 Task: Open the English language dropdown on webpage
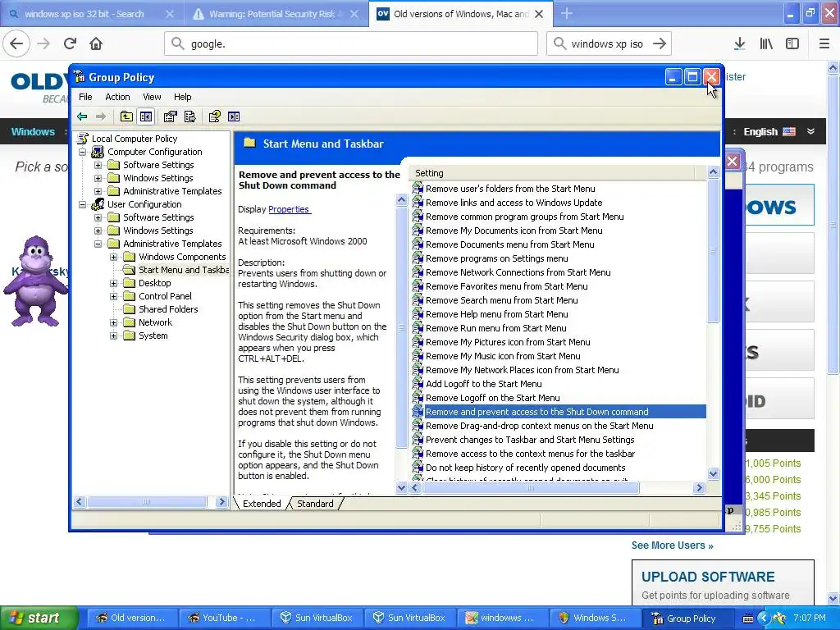(x=779, y=132)
